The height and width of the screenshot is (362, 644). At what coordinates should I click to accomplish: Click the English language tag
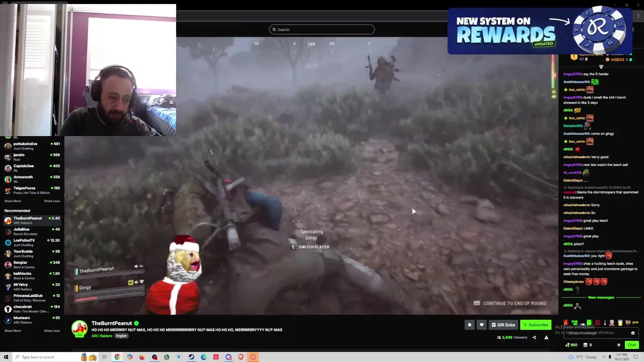tap(121, 336)
